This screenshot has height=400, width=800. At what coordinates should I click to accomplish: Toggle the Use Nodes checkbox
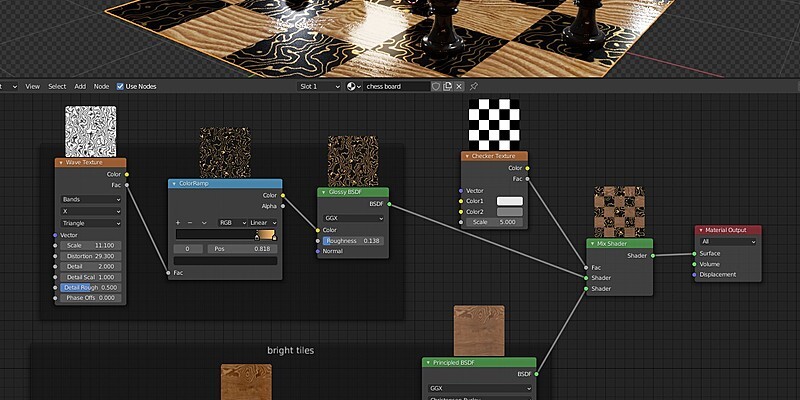[120, 87]
